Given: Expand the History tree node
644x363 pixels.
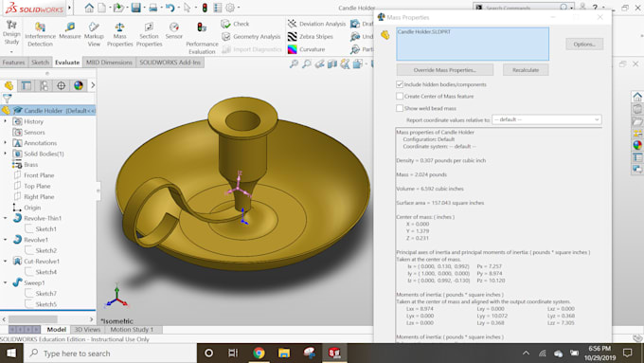Looking at the screenshot, I should point(6,121).
